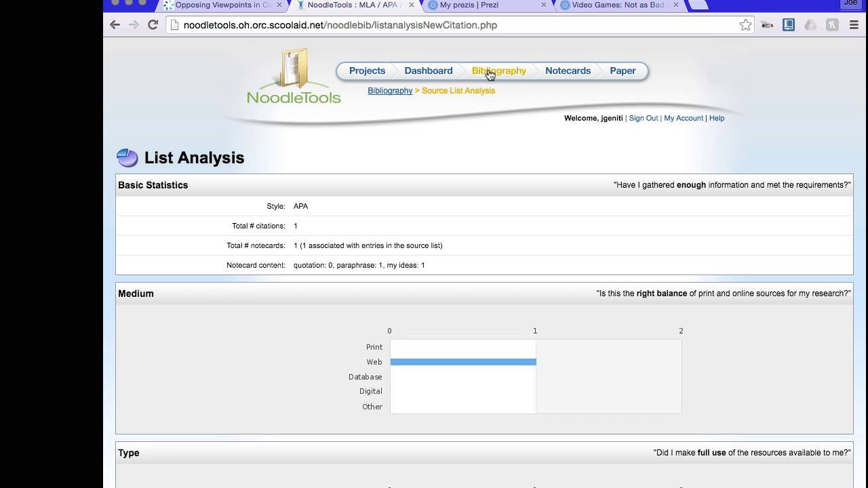The image size is (868, 488).
Task: Close the NoodleTools tab
Action: [411, 5]
